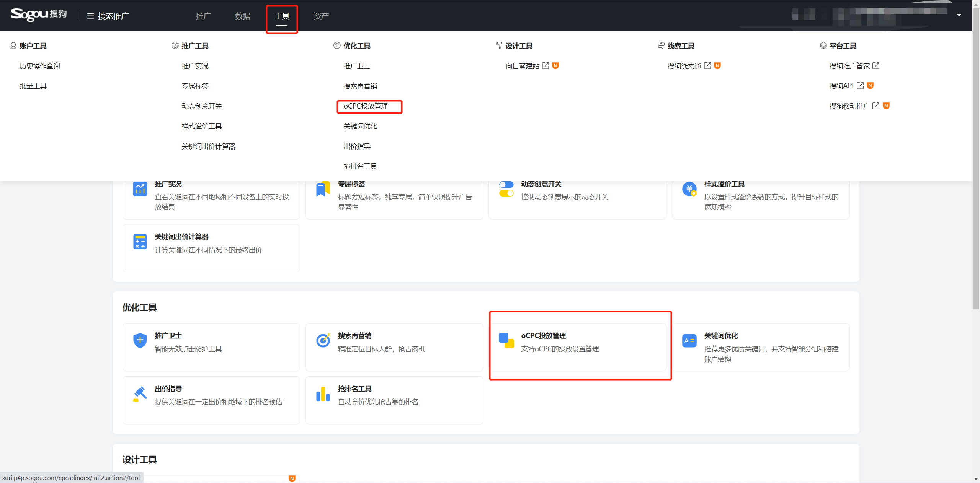Switch to the 数据 top navigation tab

point(242,16)
